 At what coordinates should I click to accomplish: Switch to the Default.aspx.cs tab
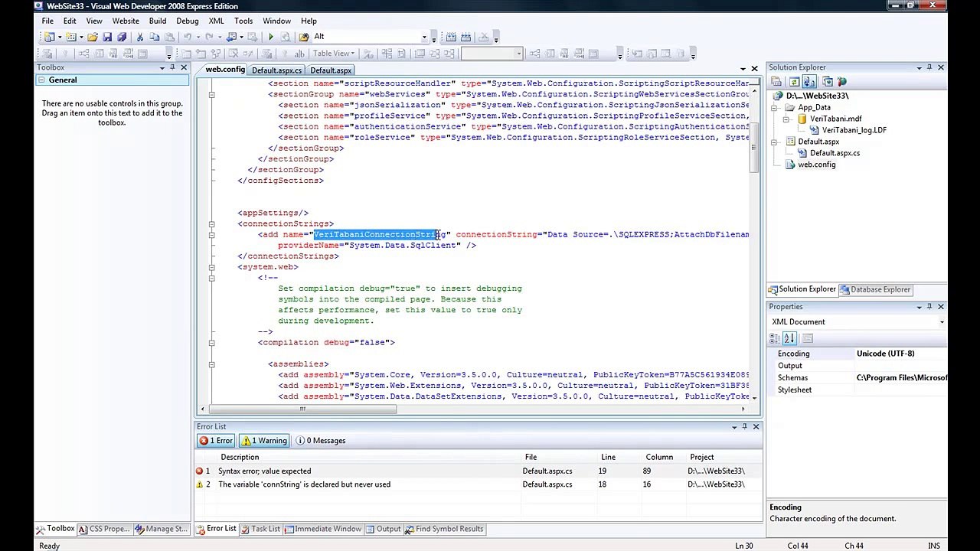[x=276, y=70]
